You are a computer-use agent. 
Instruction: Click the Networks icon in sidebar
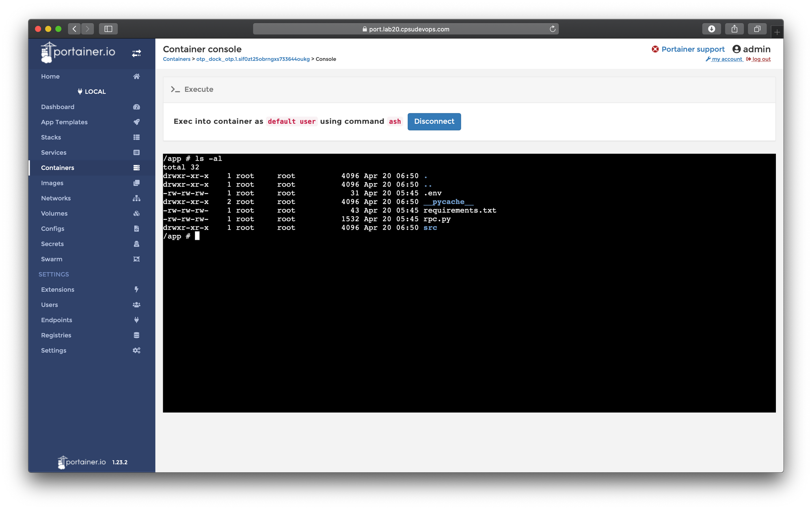136,198
